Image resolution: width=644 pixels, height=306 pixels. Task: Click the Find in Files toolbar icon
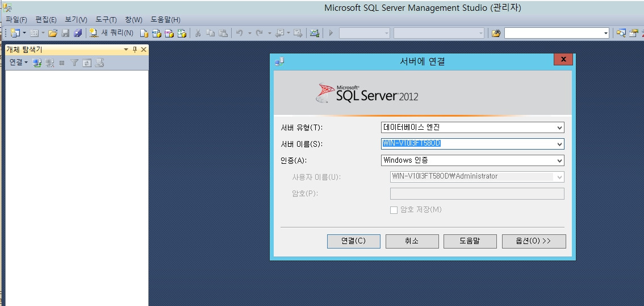[496, 33]
